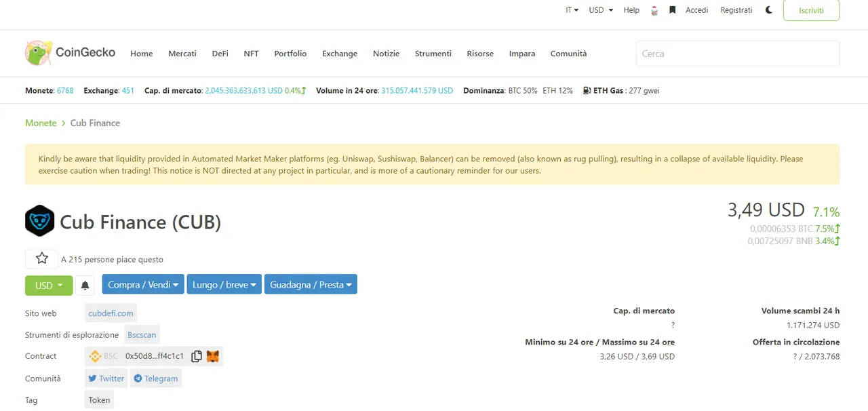
Task: Copy the contract address
Action: 197,356
